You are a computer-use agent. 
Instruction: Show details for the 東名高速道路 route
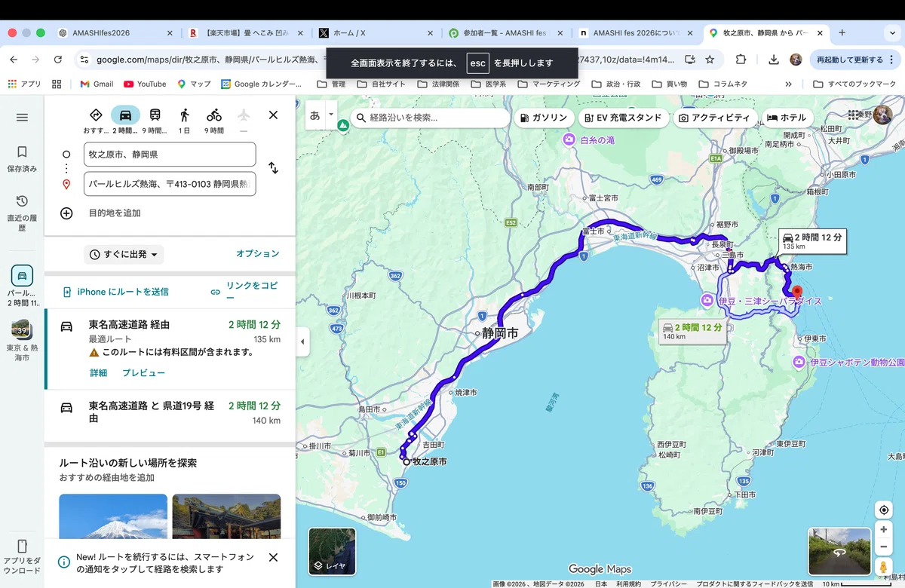(x=98, y=373)
